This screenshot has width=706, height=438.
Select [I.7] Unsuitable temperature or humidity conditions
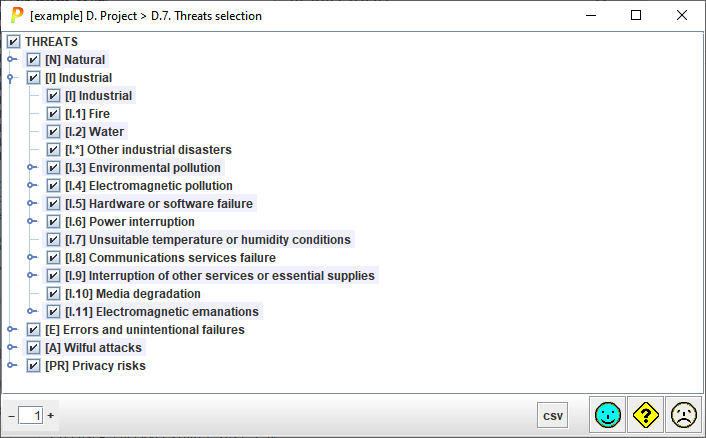pyautogui.click(x=208, y=240)
